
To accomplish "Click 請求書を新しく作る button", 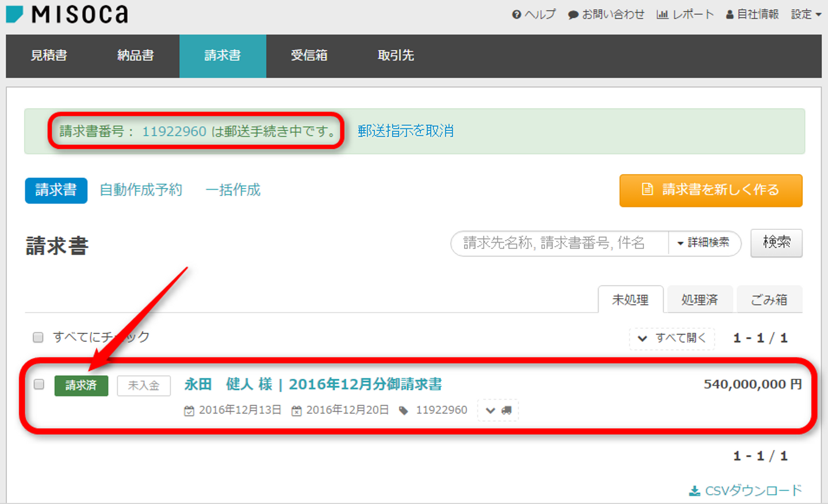I will (711, 190).
